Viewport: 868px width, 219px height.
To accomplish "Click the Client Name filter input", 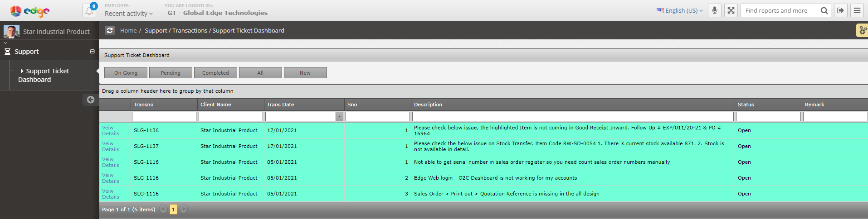I will click(x=231, y=117).
